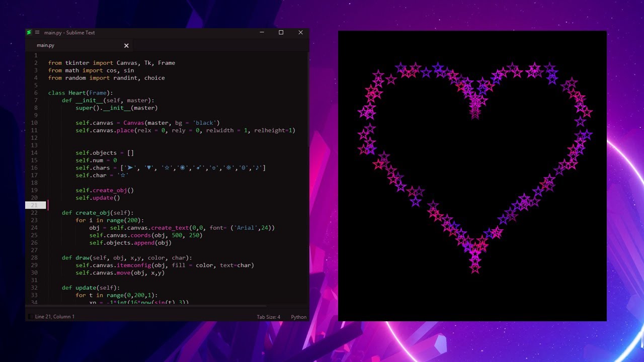644x362 pixels.
Task: Click the 'self.char' assignment line
Action: click(x=102, y=175)
